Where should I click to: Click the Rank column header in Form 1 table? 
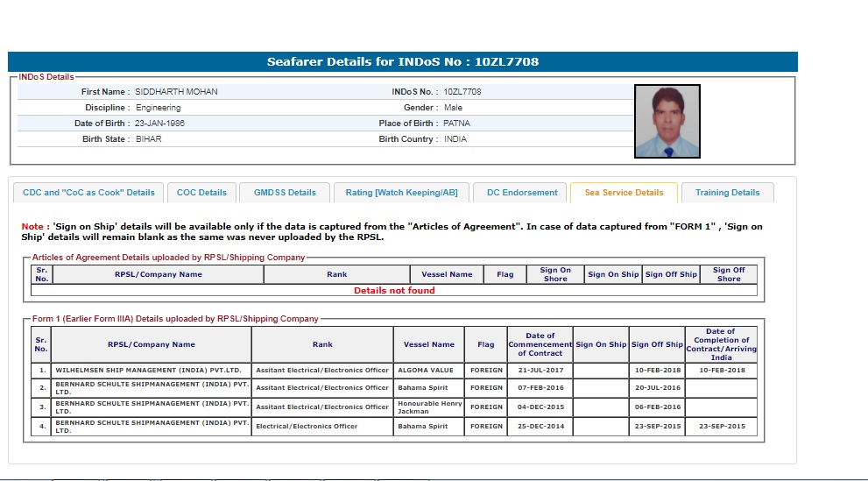click(321, 344)
